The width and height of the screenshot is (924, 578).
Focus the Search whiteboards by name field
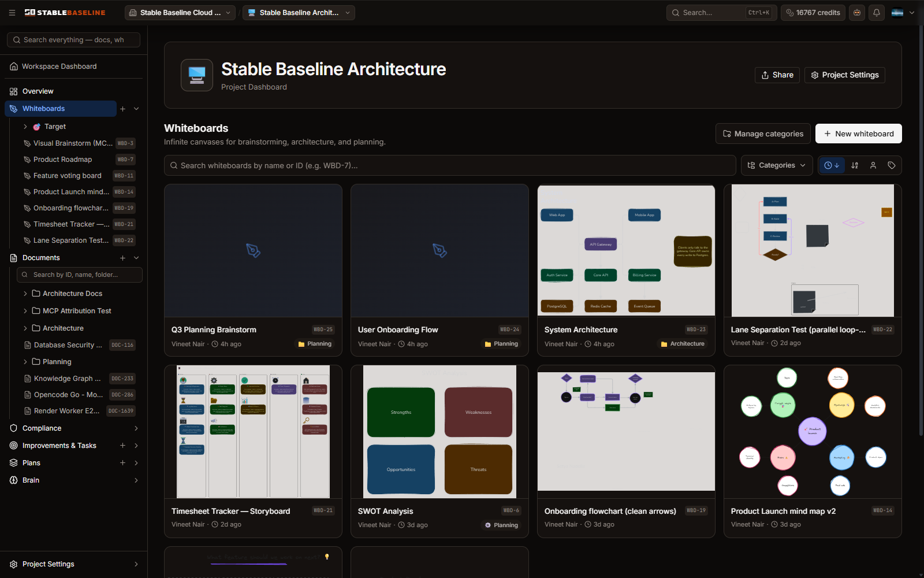(450, 165)
